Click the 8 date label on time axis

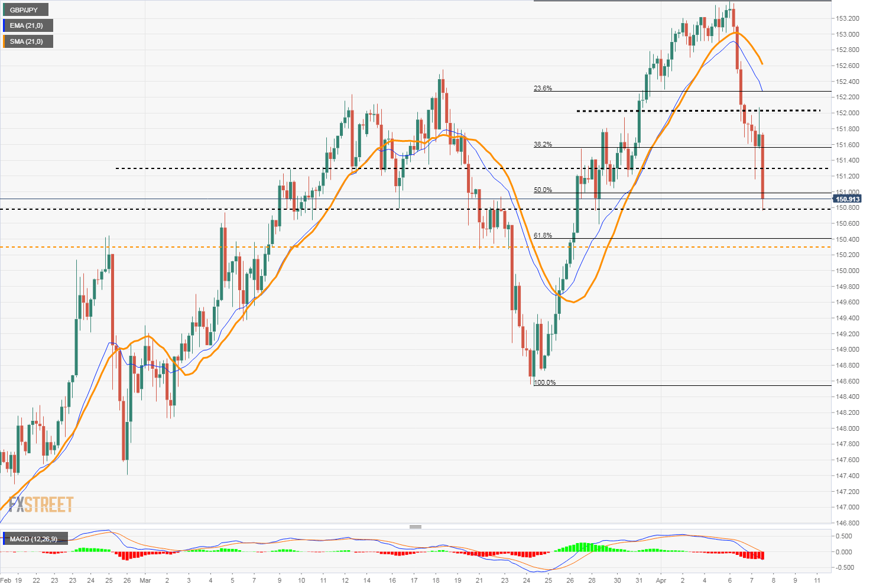point(773,580)
